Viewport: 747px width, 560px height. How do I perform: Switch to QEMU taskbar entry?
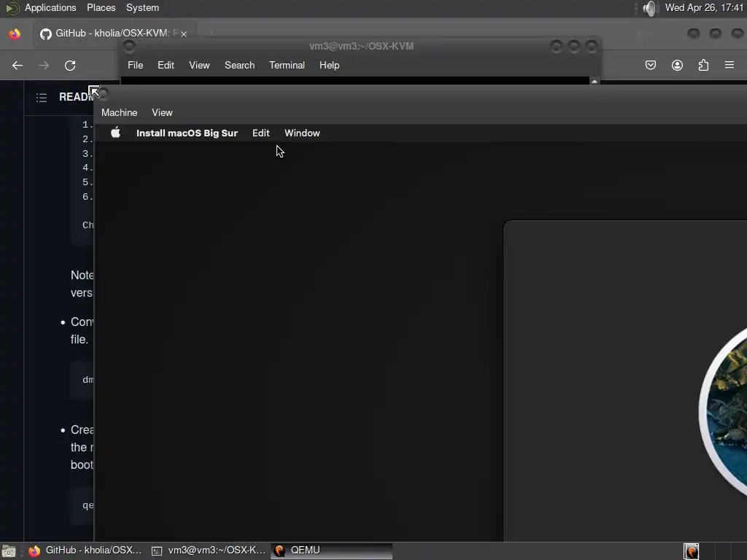(x=332, y=551)
